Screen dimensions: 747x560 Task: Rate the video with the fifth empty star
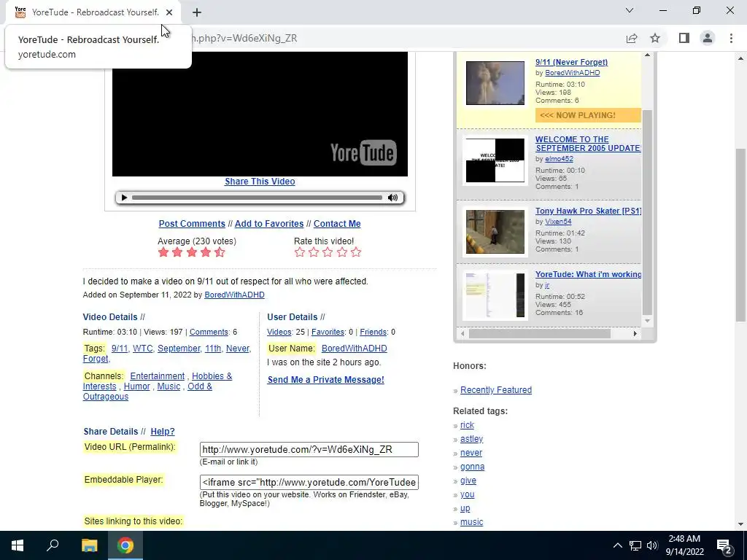356,252
